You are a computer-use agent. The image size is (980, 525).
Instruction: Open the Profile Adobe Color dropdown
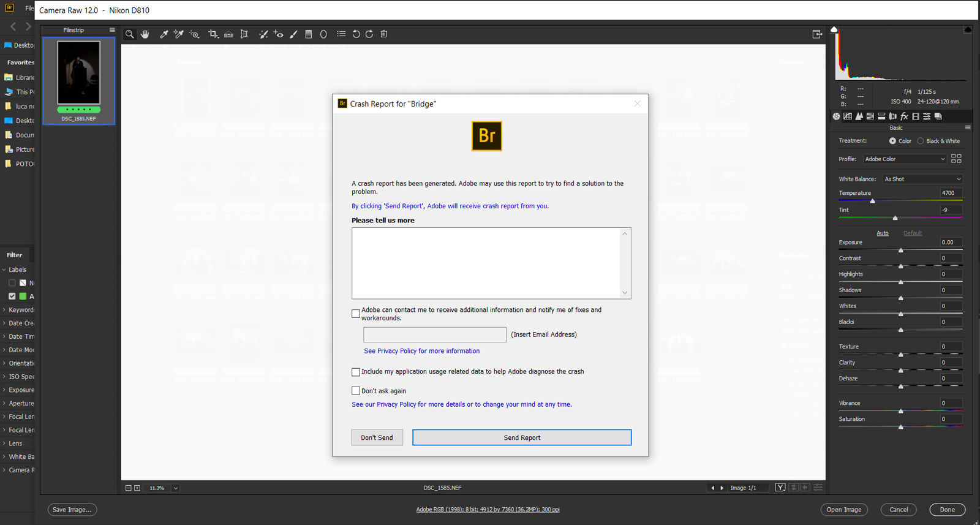coord(905,159)
